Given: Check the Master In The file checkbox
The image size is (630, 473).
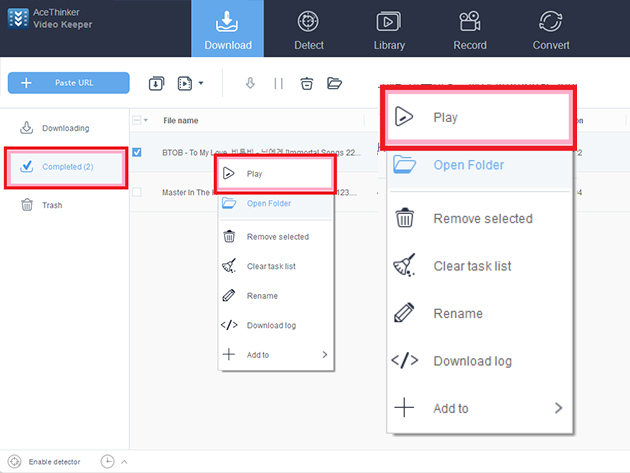Looking at the screenshot, I should point(137,192).
